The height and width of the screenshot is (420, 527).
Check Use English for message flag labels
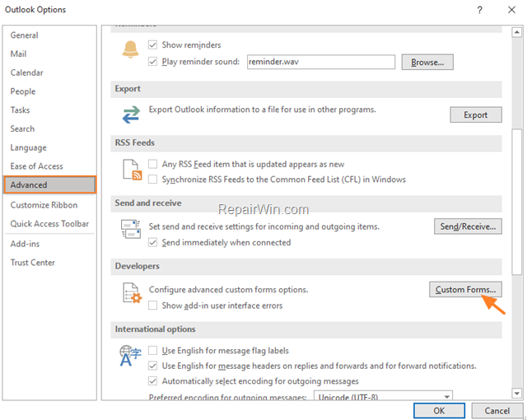pyautogui.click(x=152, y=351)
